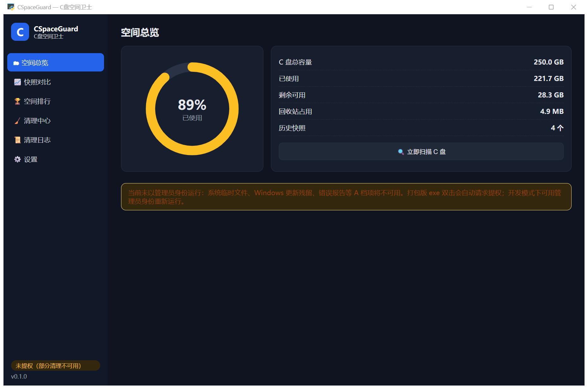The image size is (588, 389).
Task: Click the 28.3 GB free space value
Action: tap(551, 95)
